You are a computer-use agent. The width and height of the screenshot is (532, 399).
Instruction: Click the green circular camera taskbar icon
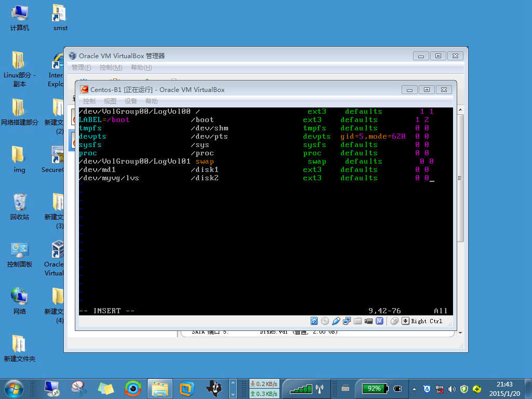pos(132,389)
